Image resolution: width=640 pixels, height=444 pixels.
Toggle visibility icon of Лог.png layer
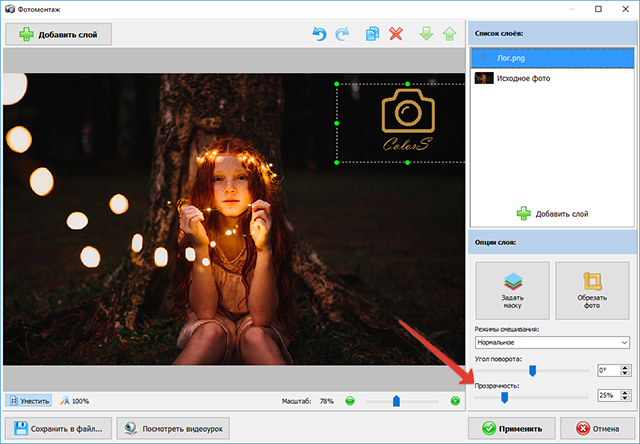pos(484,58)
